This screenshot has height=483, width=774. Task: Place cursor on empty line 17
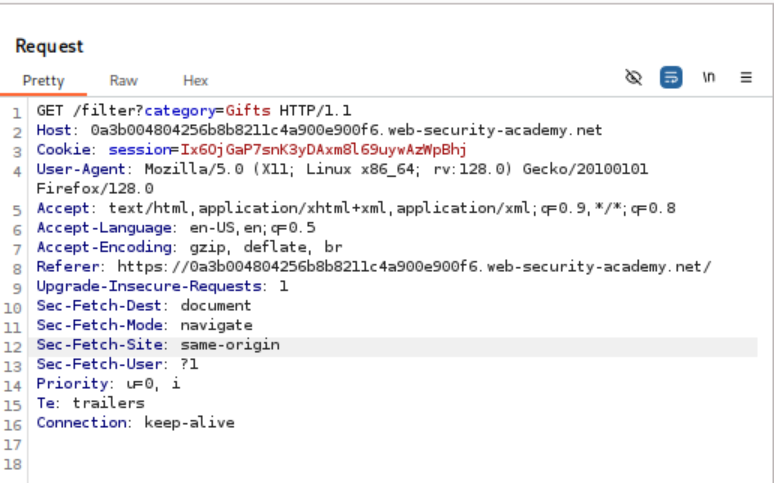[x=200, y=443]
